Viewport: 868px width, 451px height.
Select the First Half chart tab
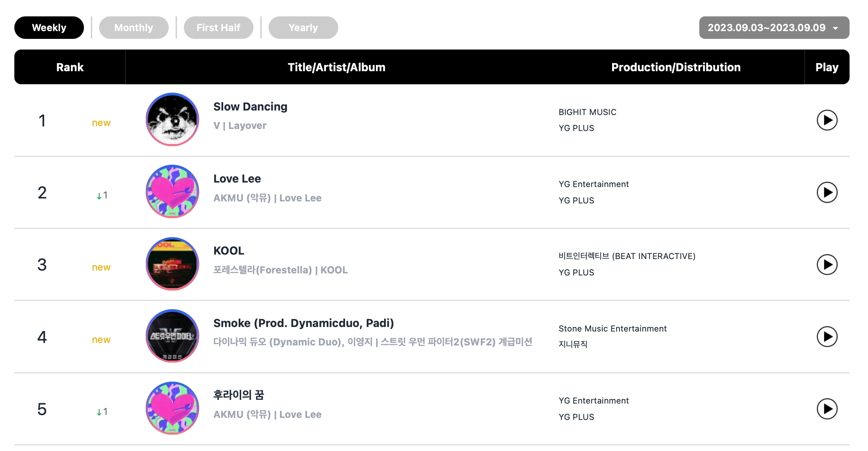pyautogui.click(x=218, y=28)
